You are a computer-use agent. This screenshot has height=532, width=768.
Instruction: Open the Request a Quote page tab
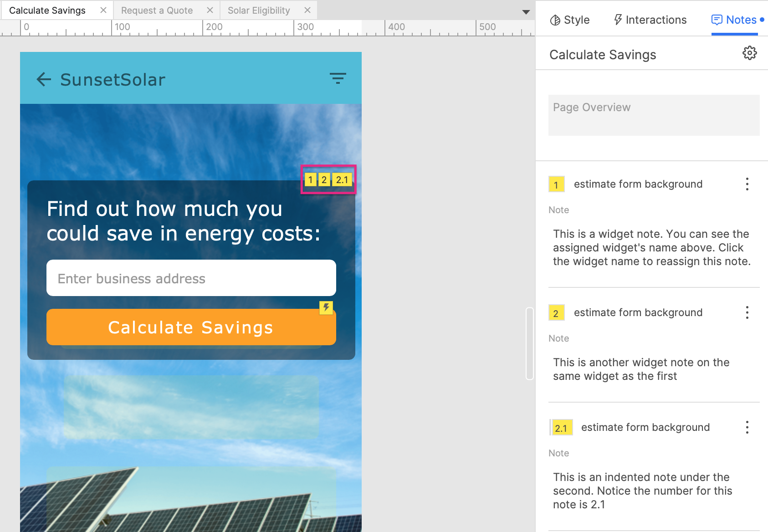point(157,10)
